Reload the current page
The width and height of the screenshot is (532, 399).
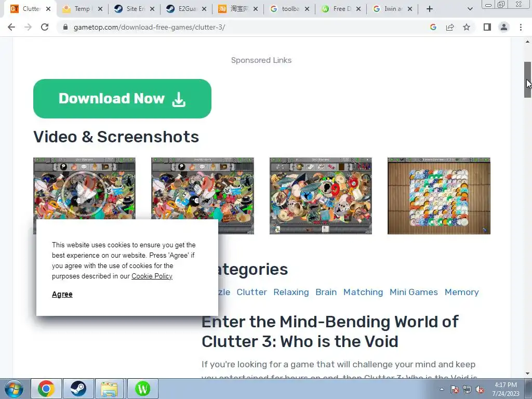coord(45,27)
